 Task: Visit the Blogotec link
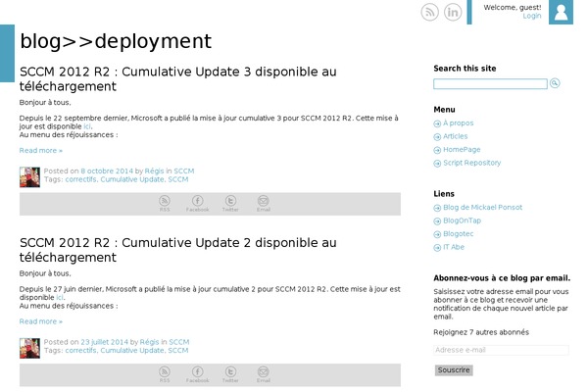pyautogui.click(x=459, y=233)
